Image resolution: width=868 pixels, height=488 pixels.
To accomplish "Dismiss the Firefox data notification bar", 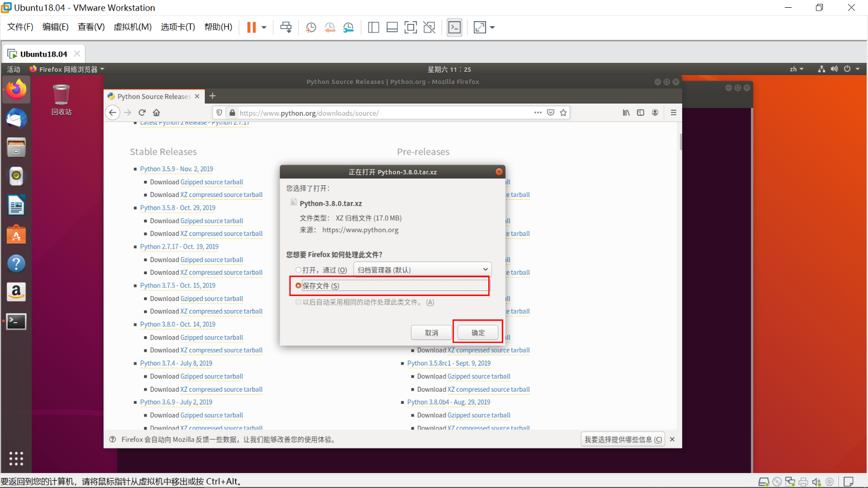I will pos(672,440).
